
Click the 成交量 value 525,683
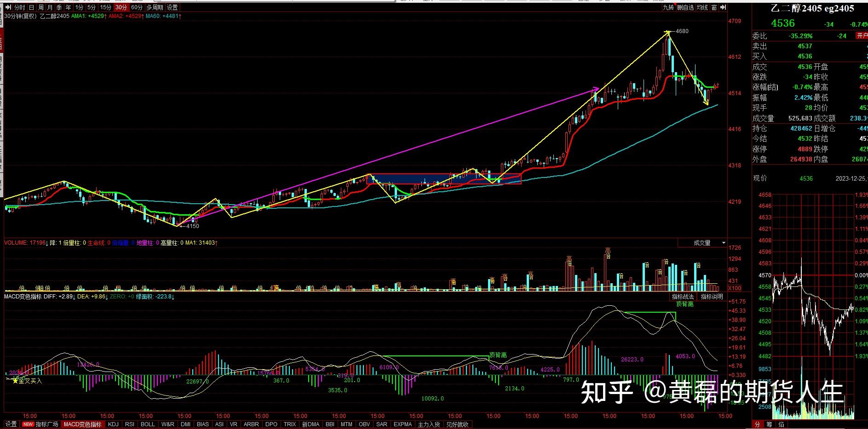click(799, 118)
